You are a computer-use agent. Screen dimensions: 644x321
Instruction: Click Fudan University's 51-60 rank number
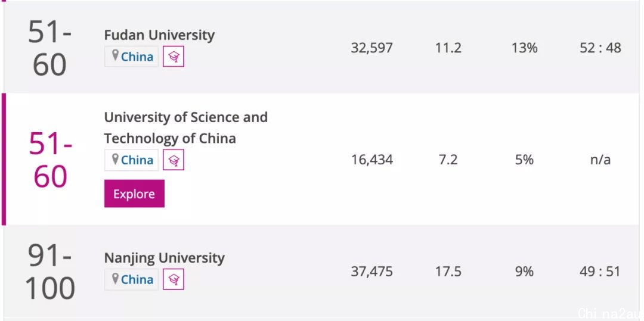[49, 48]
